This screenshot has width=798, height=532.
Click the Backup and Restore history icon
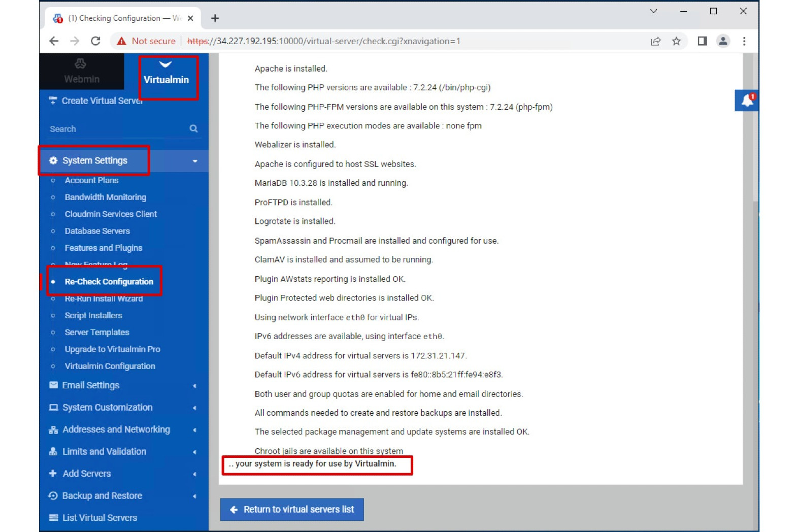click(53, 496)
